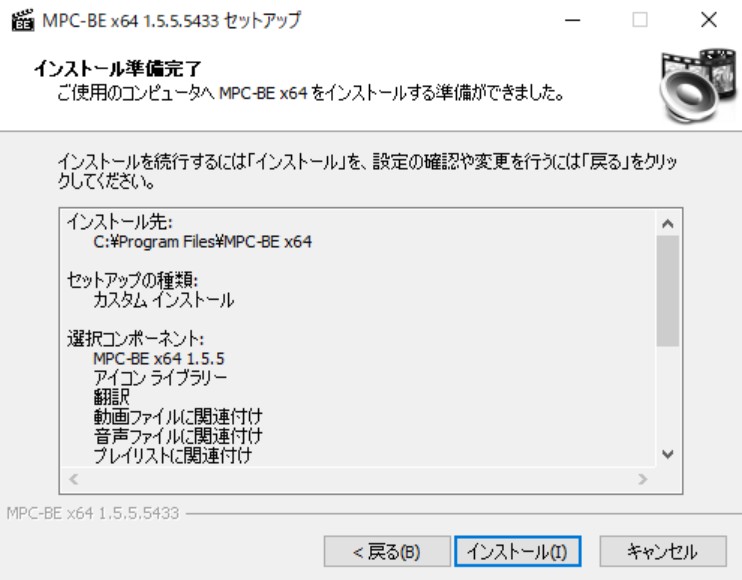Viewport: 742px width, 580px height.
Task: Click the vertical scrollbar thumb
Action: [x=668, y=291]
